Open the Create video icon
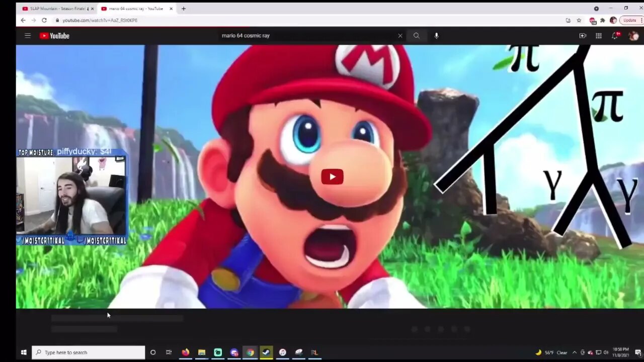Image resolution: width=644 pixels, height=362 pixels. click(x=583, y=36)
